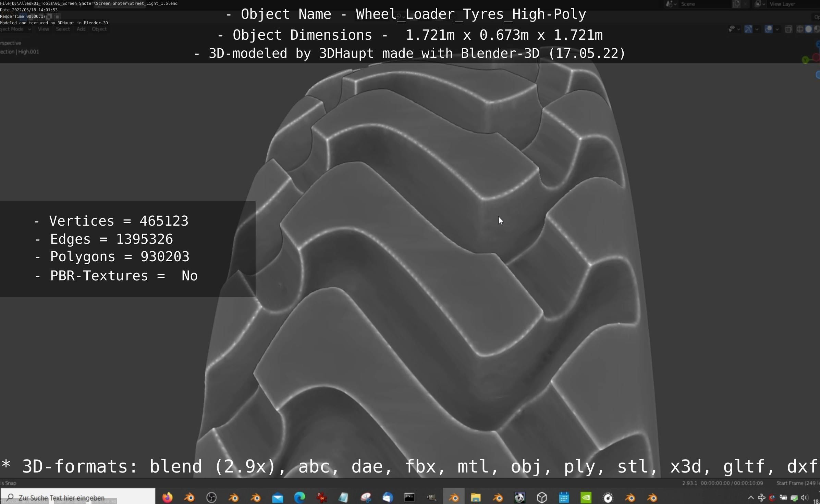Toggle viewport gizmo display

pos(748,29)
